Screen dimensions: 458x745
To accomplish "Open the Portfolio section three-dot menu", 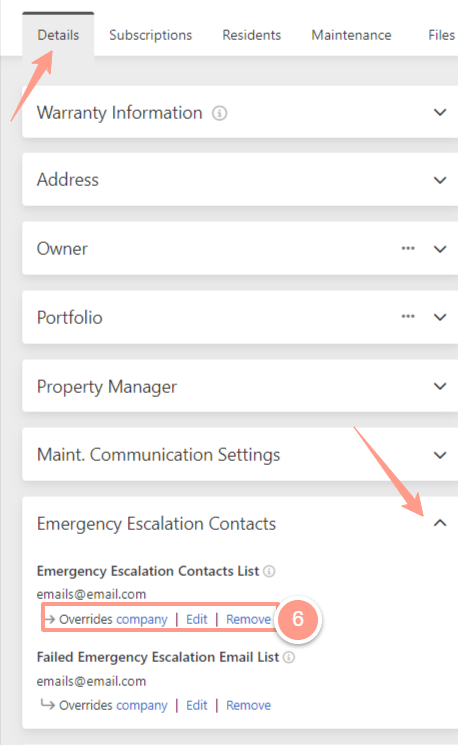I will coord(408,316).
